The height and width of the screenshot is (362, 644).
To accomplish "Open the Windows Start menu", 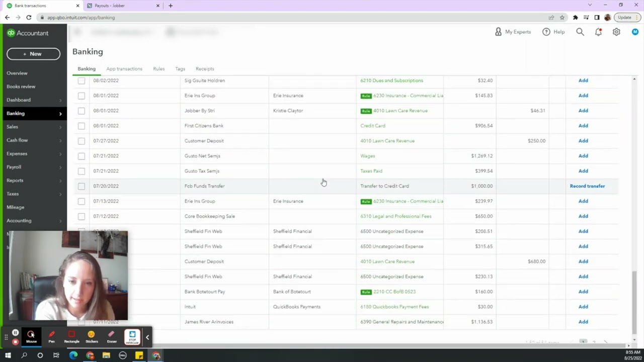I will pos(8,355).
